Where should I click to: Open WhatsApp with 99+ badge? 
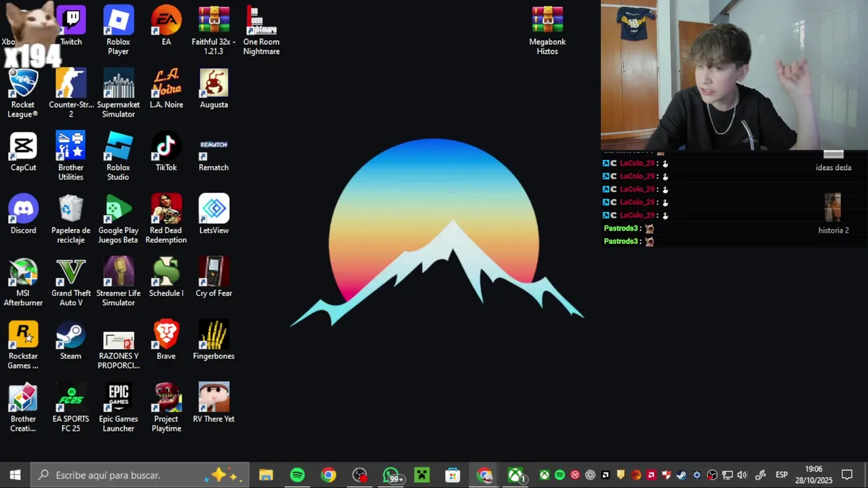coord(391,475)
